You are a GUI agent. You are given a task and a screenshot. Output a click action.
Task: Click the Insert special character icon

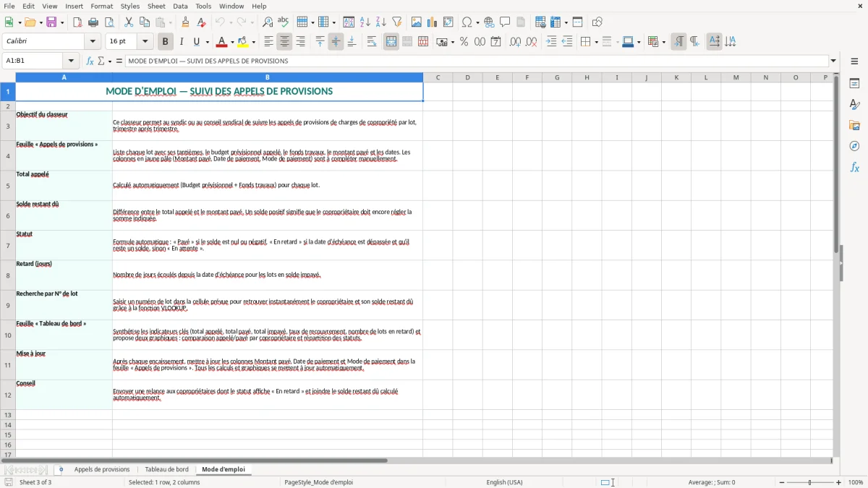(467, 22)
